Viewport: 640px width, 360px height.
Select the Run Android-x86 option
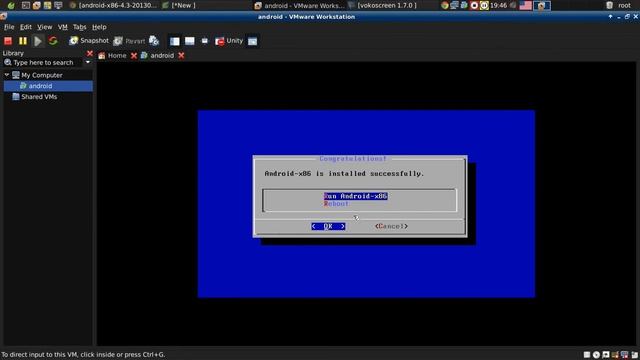[x=356, y=196]
